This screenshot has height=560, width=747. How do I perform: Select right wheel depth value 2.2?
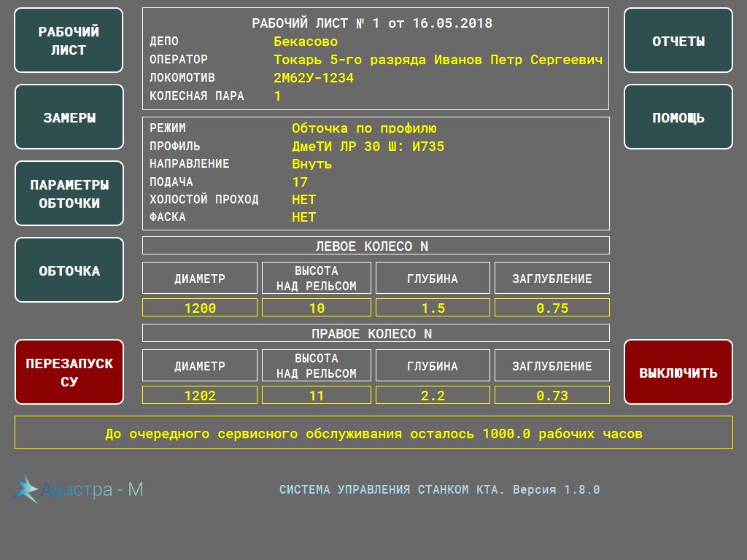(x=433, y=395)
